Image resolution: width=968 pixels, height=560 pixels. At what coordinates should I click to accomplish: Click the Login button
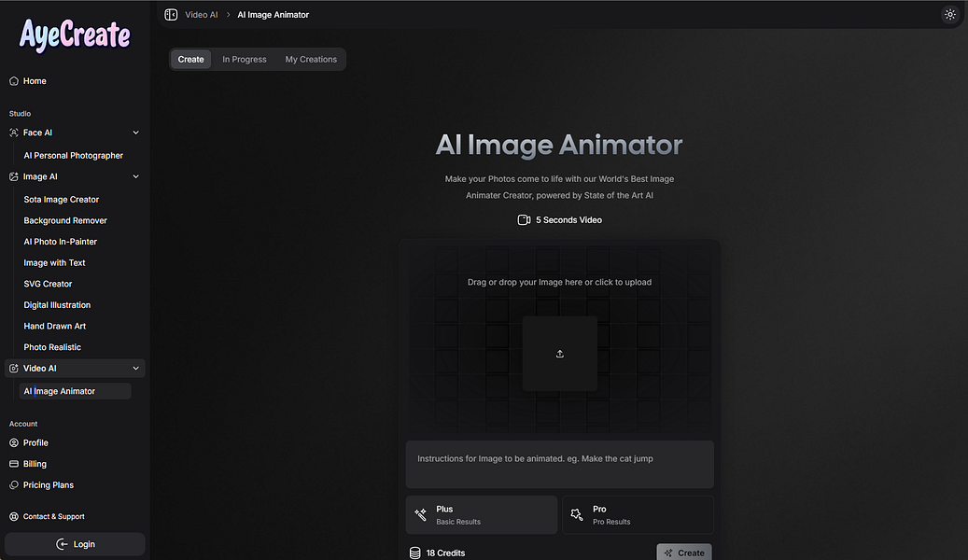pyautogui.click(x=75, y=544)
